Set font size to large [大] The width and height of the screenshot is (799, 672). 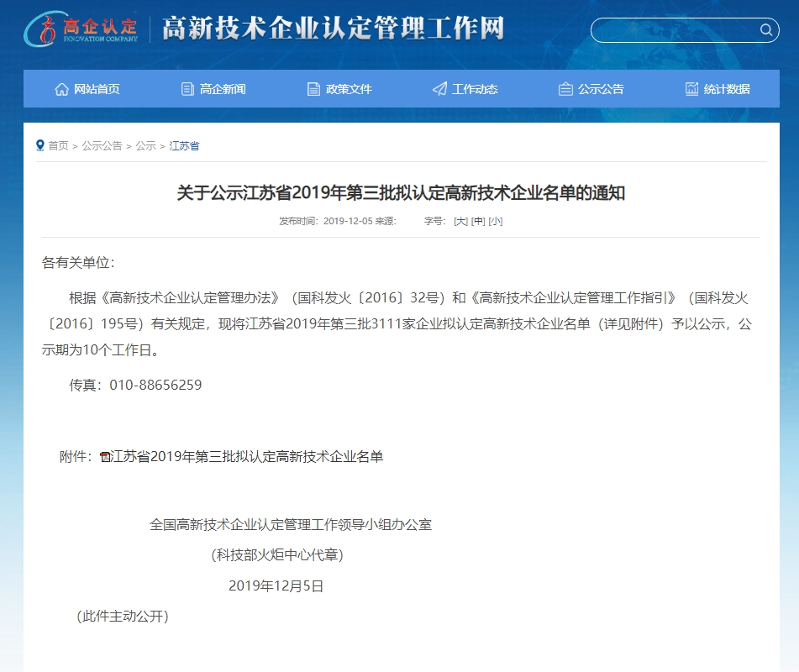click(x=460, y=221)
